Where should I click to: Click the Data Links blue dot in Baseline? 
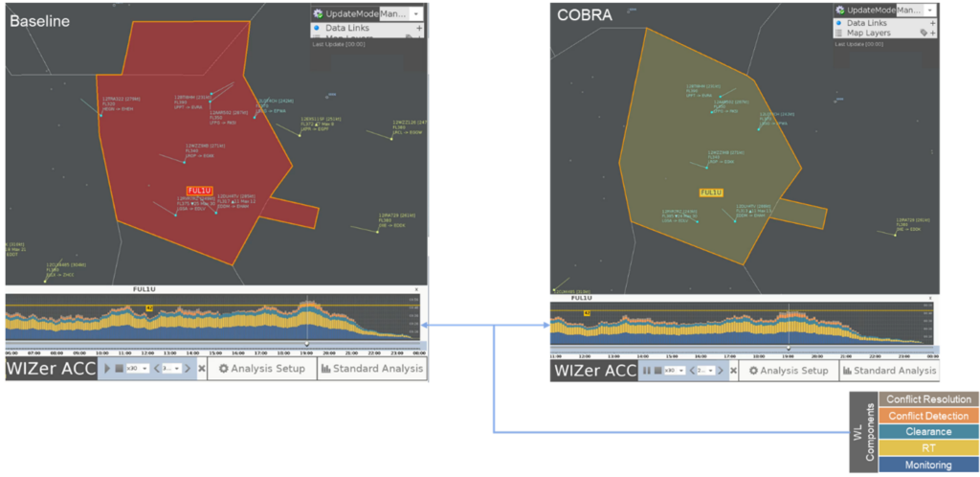click(316, 28)
